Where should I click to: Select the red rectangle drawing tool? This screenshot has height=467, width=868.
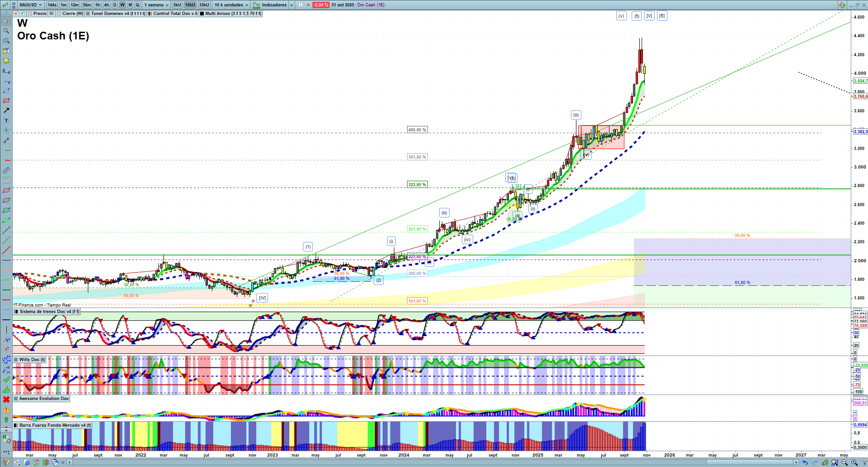[6, 101]
